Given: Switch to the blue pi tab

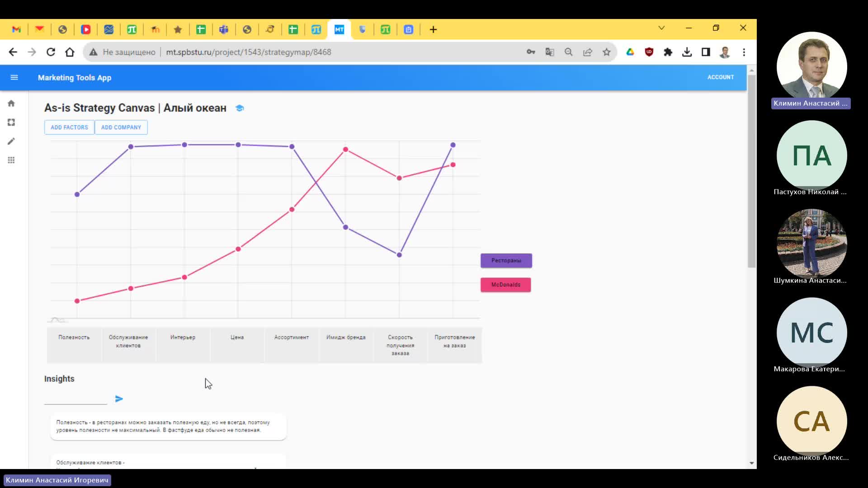Looking at the screenshot, I should (x=316, y=29).
